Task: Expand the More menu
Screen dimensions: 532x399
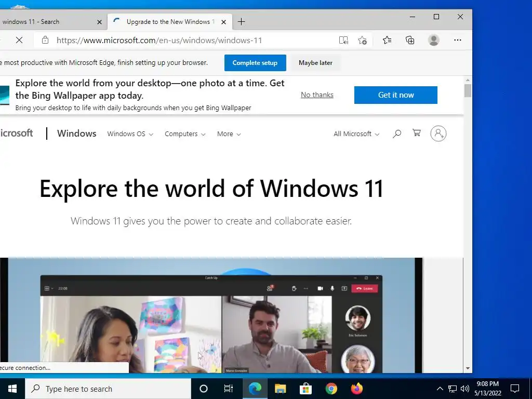Action: (229, 134)
